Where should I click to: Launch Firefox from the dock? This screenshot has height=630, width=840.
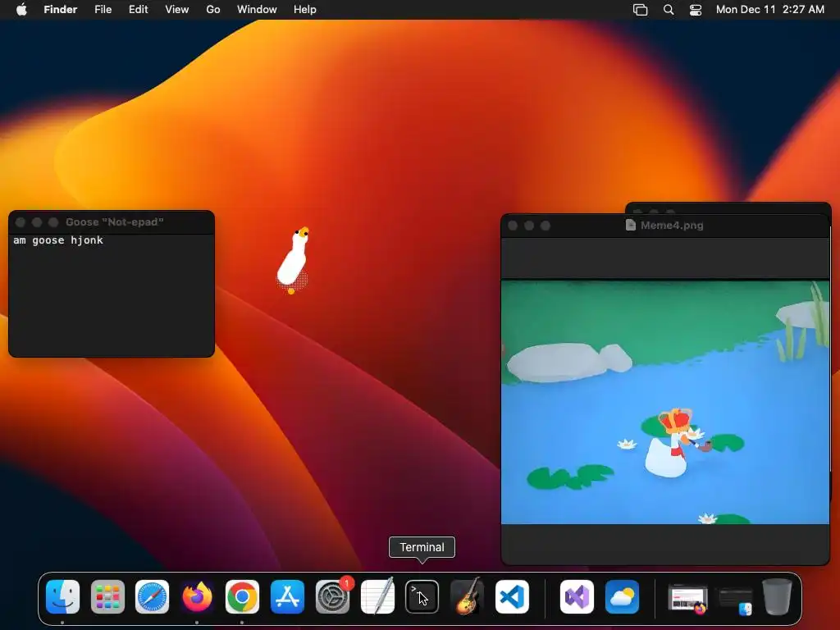(x=197, y=597)
